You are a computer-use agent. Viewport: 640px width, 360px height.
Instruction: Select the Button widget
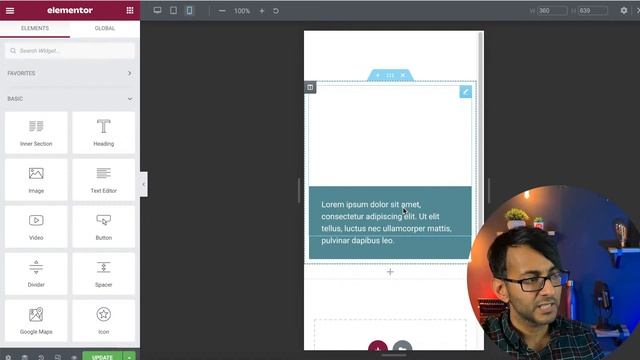click(x=104, y=227)
